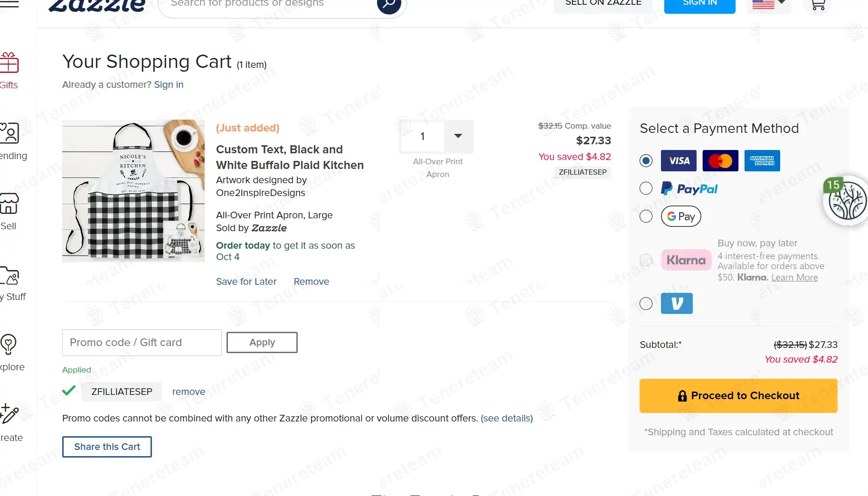The width and height of the screenshot is (868, 496).
Task: Open the quantity dropdown
Action: [458, 136]
